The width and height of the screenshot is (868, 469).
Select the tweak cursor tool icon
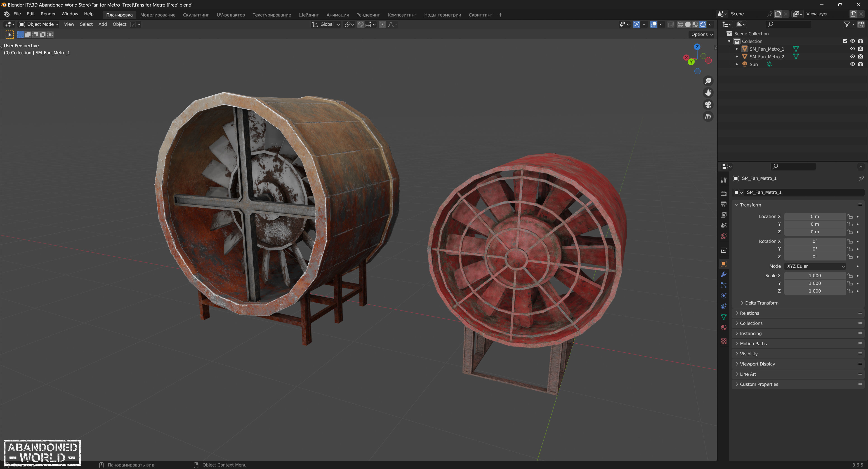click(x=9, y=34)
